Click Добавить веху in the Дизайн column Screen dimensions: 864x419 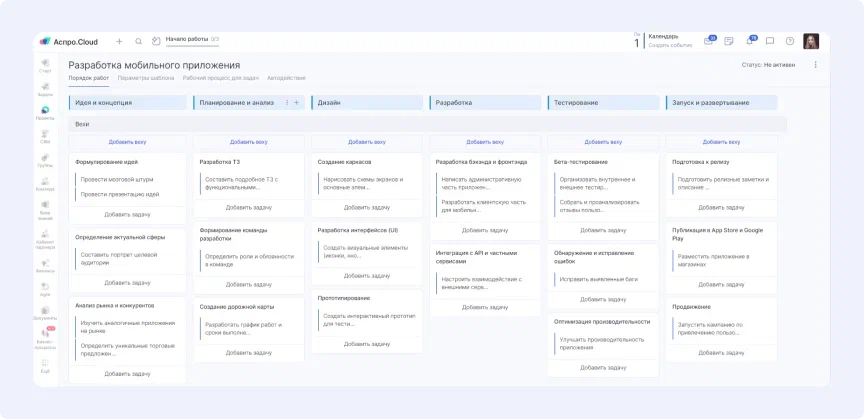click(x=367, y=142)
